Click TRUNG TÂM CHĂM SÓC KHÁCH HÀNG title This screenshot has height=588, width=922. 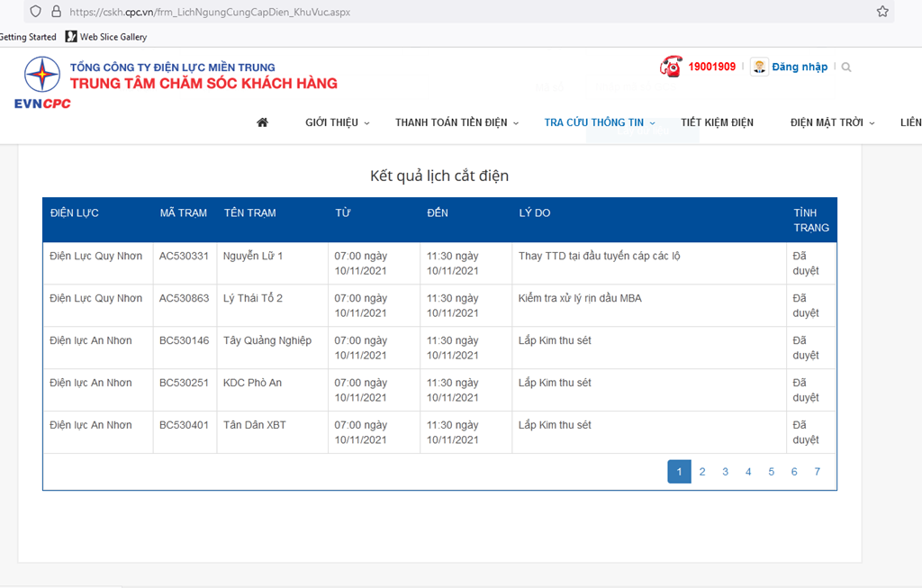[203, 84]
